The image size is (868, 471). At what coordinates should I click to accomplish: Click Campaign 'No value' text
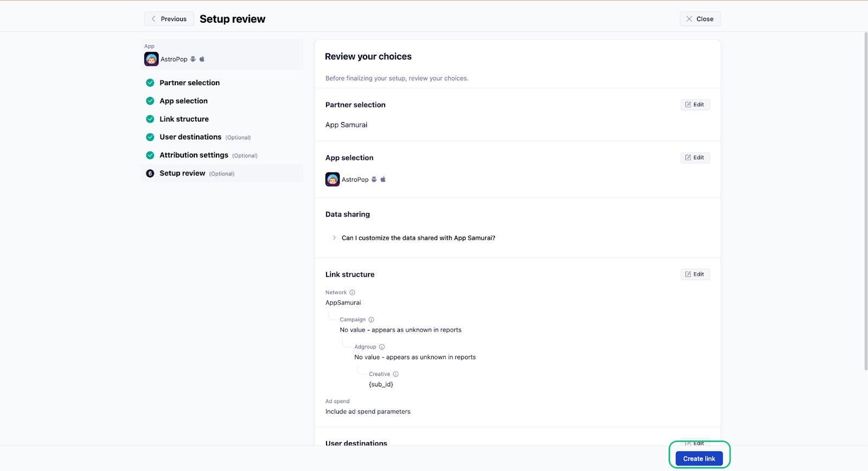[x=400, y=330]
